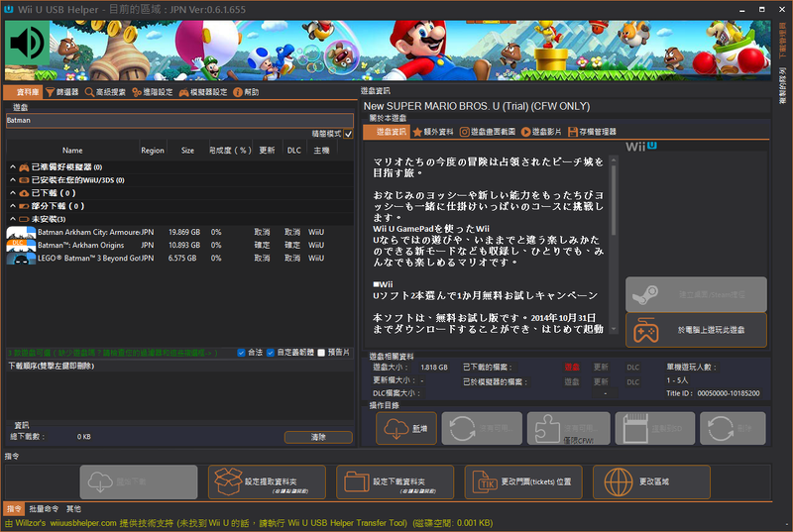
Task: Sort the list by Name column
Action: pos(72,151)
